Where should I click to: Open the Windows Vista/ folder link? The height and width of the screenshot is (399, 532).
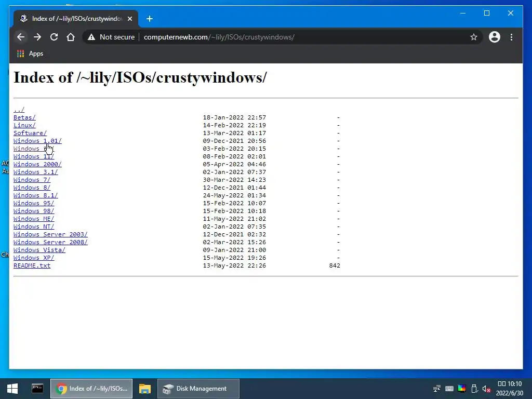(x=39, y=250)
